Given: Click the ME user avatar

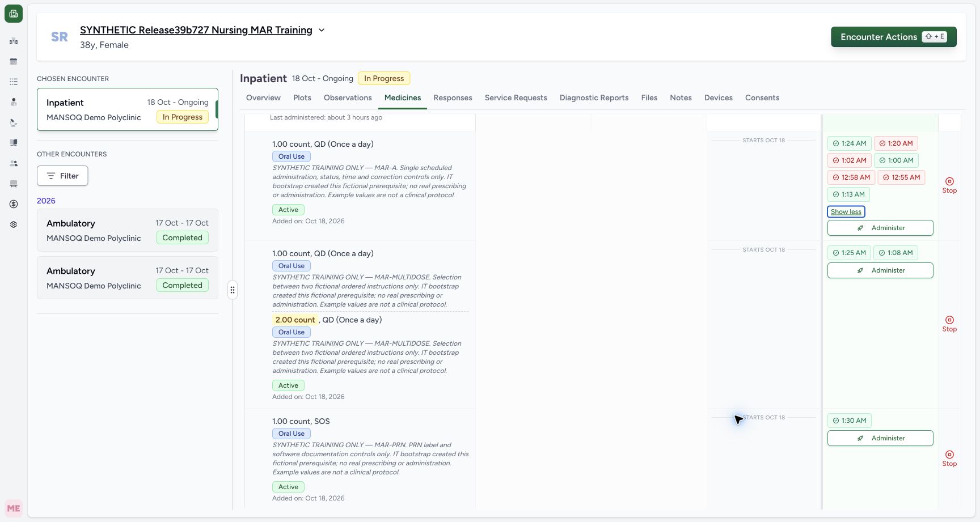Looking at the screenshot, I should point(14,508).
